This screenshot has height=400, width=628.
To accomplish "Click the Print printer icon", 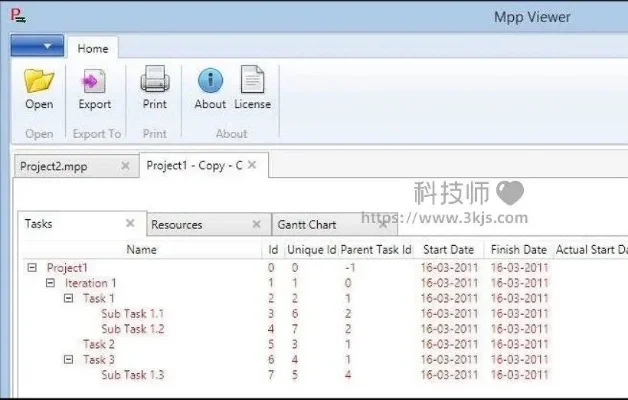I will [155, 81].
